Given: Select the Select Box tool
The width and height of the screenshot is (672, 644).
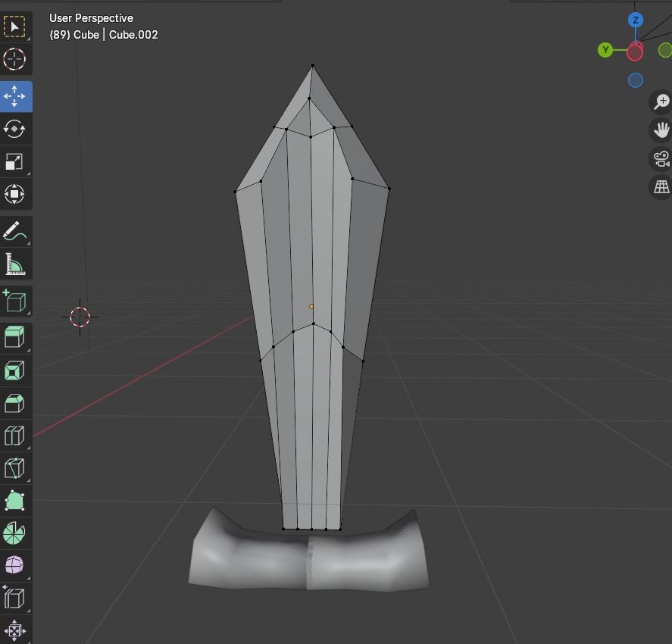Looking at the screenshot, I should tap(15, 27).
